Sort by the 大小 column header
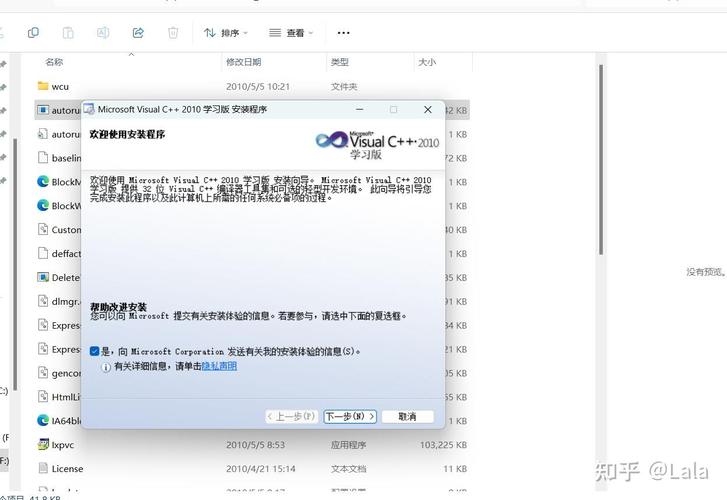The image size is (727, 500). click(x=427, y=62)
